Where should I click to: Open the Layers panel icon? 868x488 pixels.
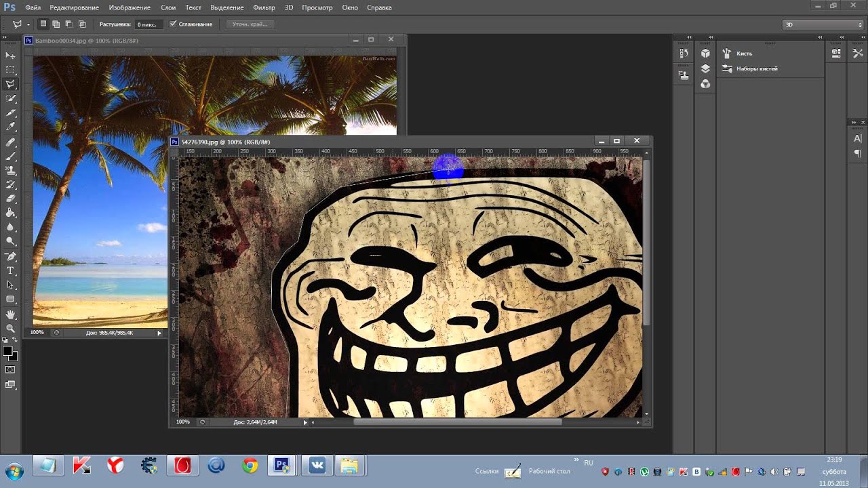pyautogui.click(x=705, y=68)
